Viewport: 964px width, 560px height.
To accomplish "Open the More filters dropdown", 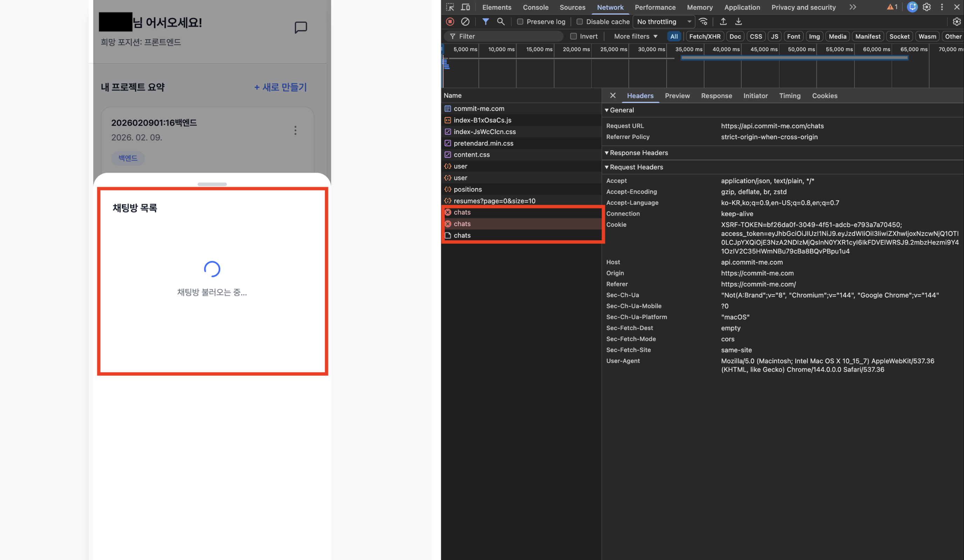I will [636, 36].
